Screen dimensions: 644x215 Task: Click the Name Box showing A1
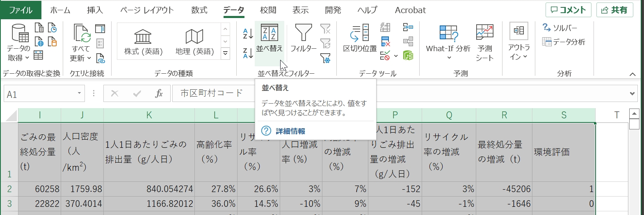pyautogui.click(x=39, y=94)
